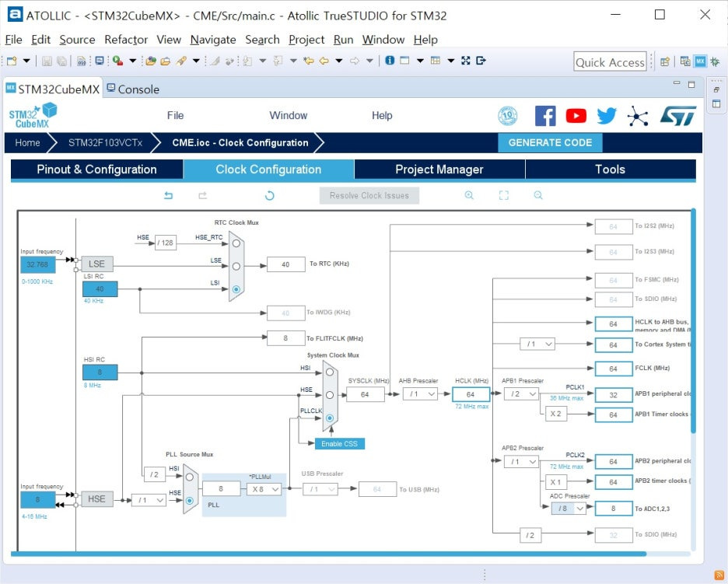Click the Enable CSS button
728x584 pixels.
pyautogui.click(x=339, y=444)
